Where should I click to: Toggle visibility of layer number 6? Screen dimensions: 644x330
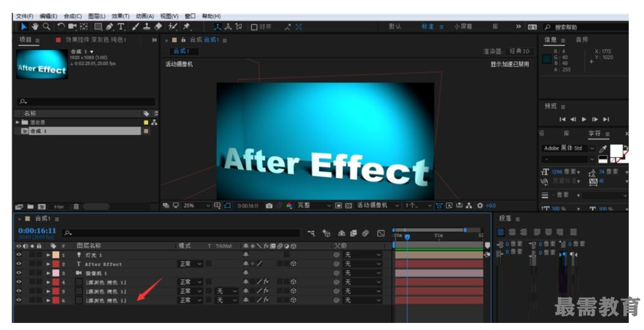tap(18, 300)
